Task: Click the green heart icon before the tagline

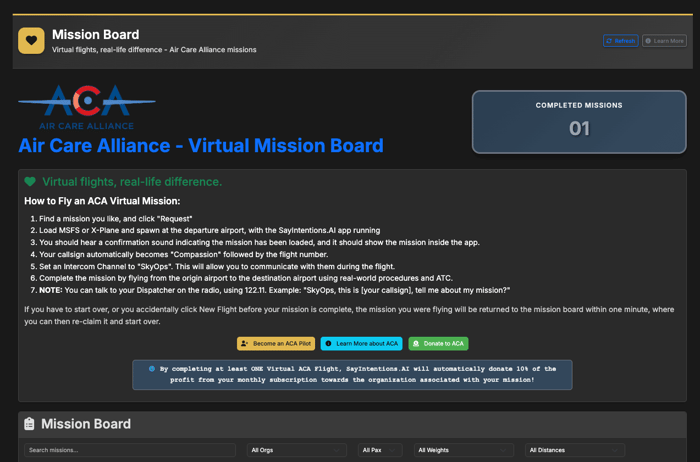Action: [x=30, y=182]
